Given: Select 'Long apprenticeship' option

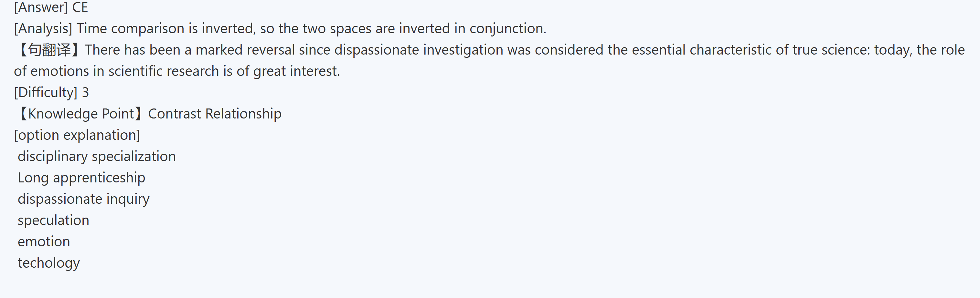Looking at the screenshot, I should (x=81, y=178).
